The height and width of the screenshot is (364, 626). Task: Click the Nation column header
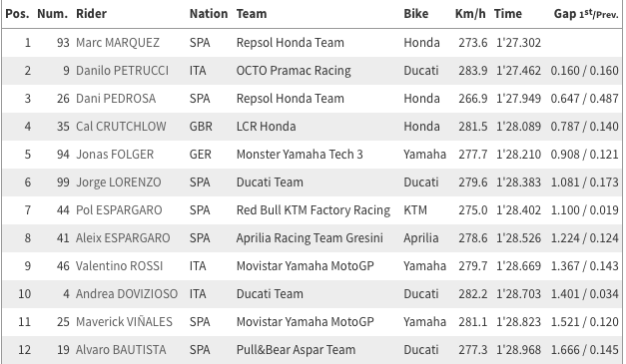(209, 14)
